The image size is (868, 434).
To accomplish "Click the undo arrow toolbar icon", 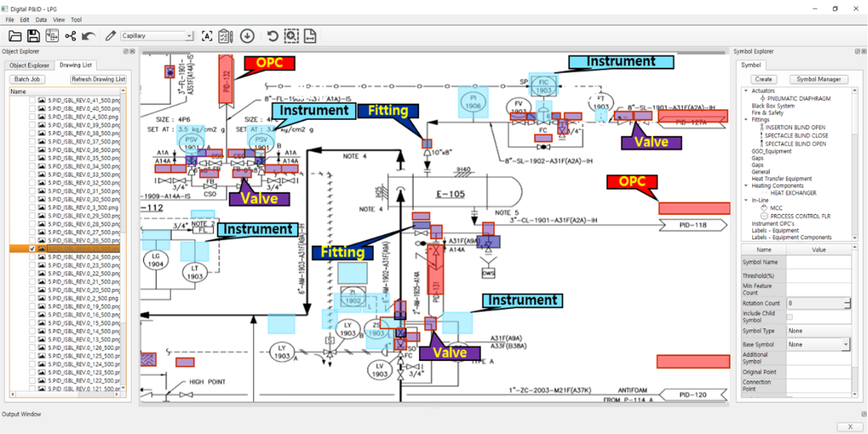I will pyautogui.click(x=88, y=36).
